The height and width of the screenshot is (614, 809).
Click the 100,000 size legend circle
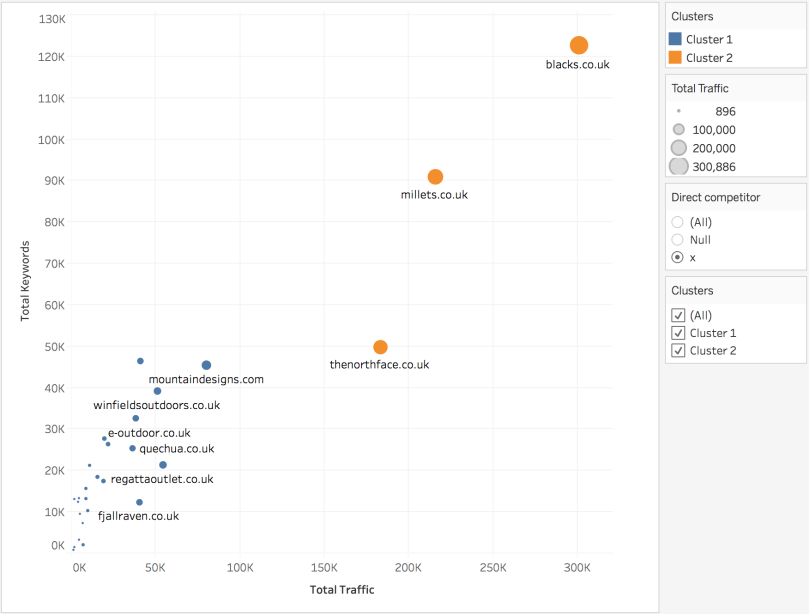(x=678, y=129)
